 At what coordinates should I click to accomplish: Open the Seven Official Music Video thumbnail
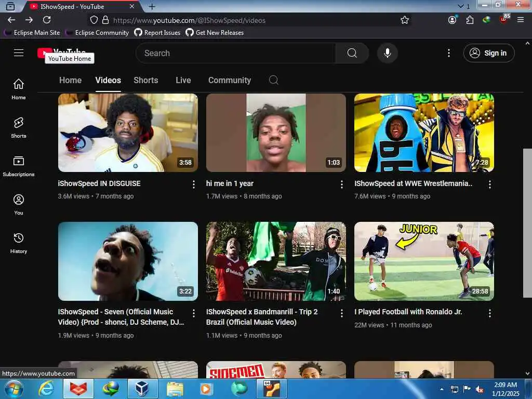(128, 261)
